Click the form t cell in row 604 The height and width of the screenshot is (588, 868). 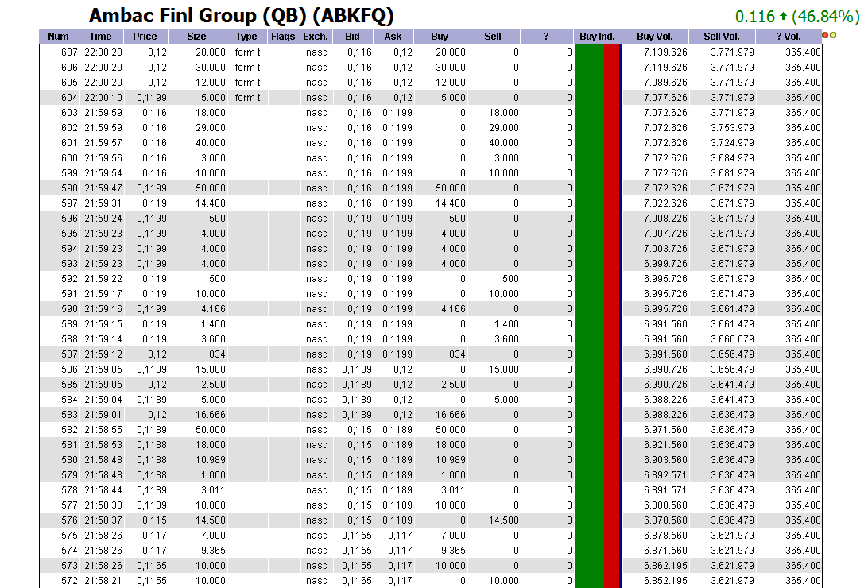click(x=247, y=97)
